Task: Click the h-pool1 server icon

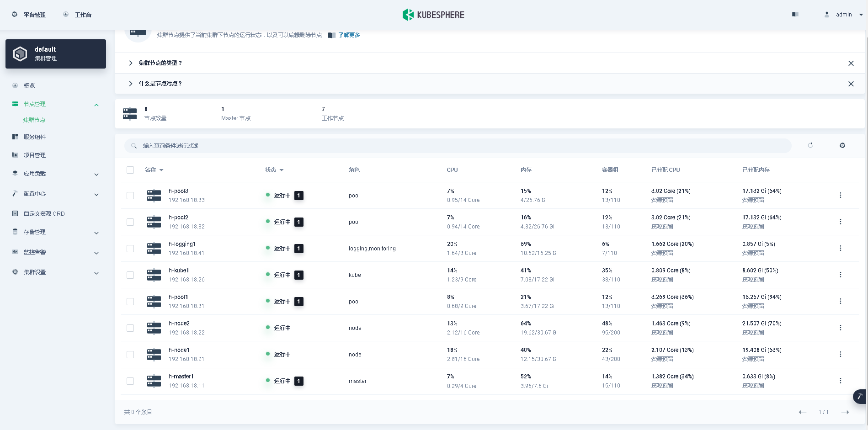Action: (154, 302)
